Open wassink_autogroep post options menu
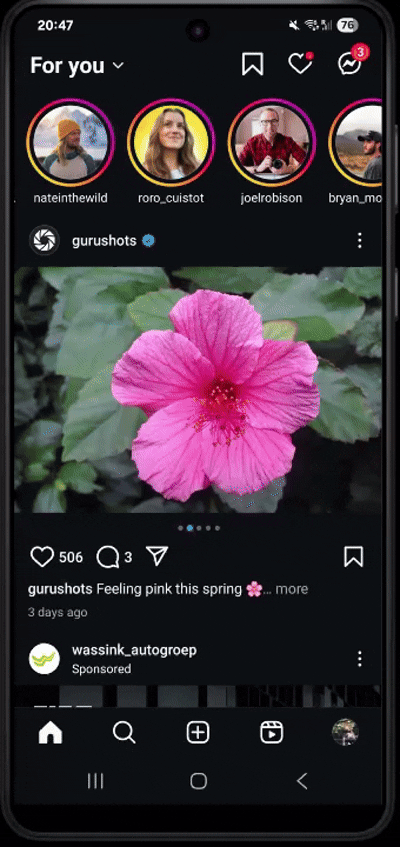The image size is (400, 847). [360, 658]
